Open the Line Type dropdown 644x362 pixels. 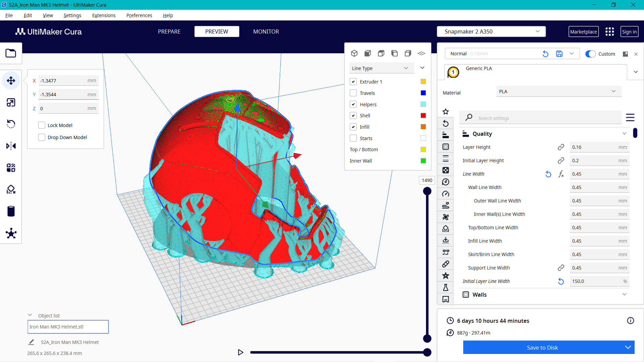381,68
